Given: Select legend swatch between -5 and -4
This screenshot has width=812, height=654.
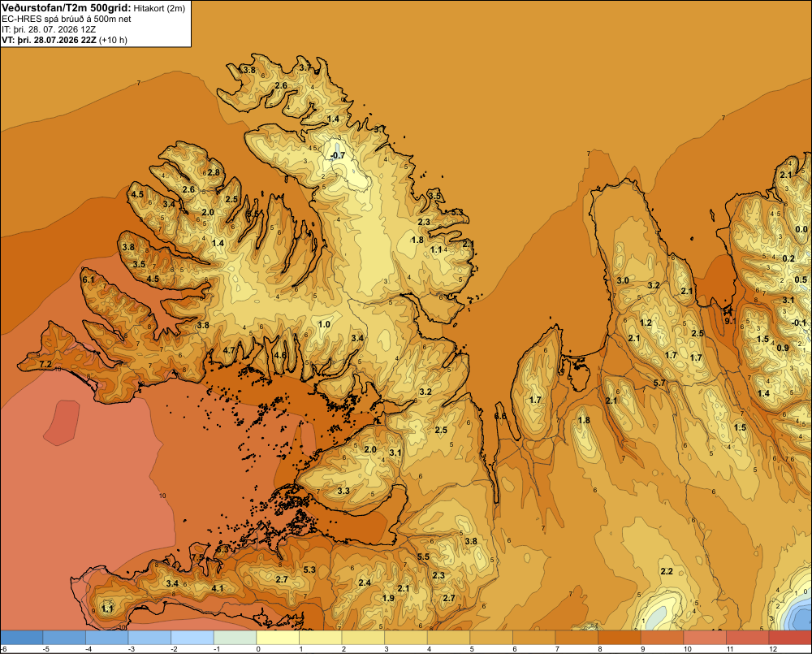Looking at the screenshot, I should pyautogui.click(x=64, y=638).
